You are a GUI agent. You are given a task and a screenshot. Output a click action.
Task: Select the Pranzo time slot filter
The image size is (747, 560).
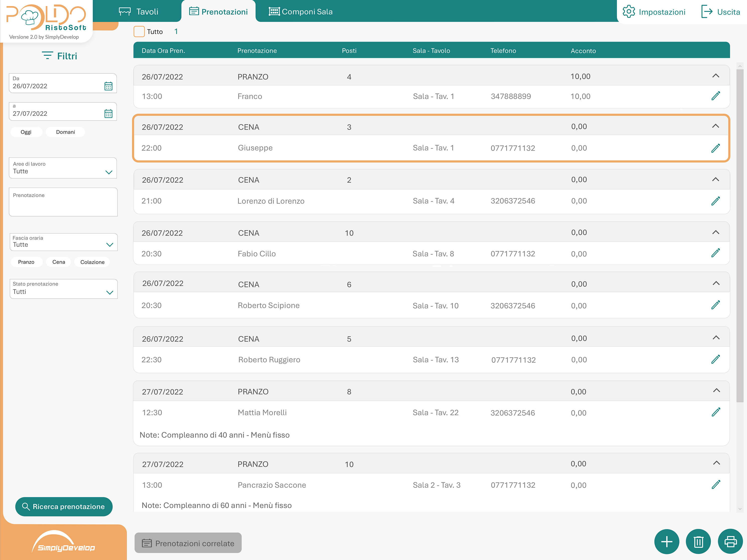[x=26, y=262]
